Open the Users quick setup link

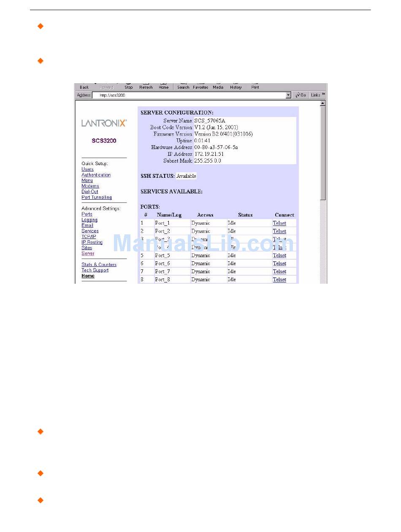87,169
